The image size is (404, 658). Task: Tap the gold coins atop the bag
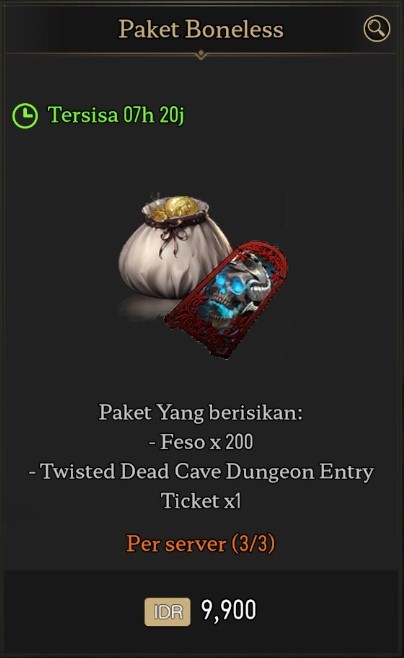coord(175,208)
